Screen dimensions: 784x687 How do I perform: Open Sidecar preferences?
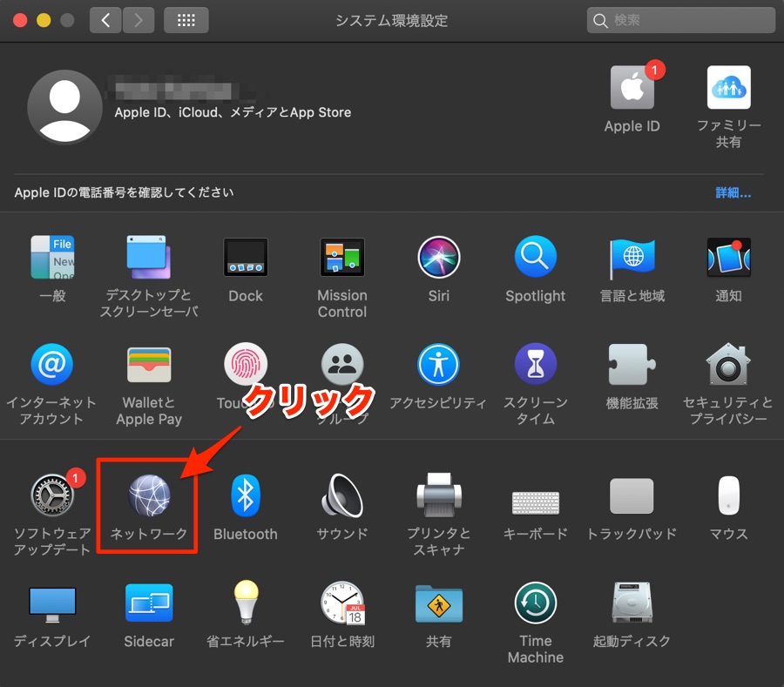149,603
